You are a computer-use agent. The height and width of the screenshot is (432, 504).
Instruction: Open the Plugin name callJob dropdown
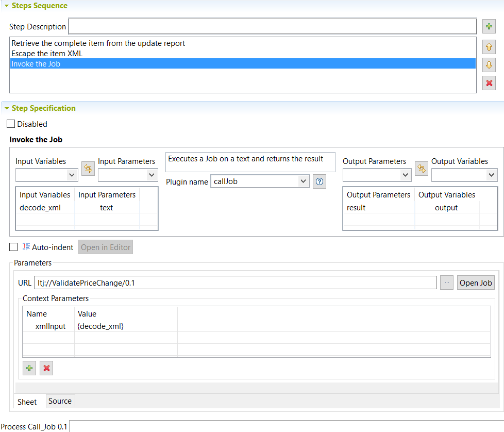click(x=260, y=181)
